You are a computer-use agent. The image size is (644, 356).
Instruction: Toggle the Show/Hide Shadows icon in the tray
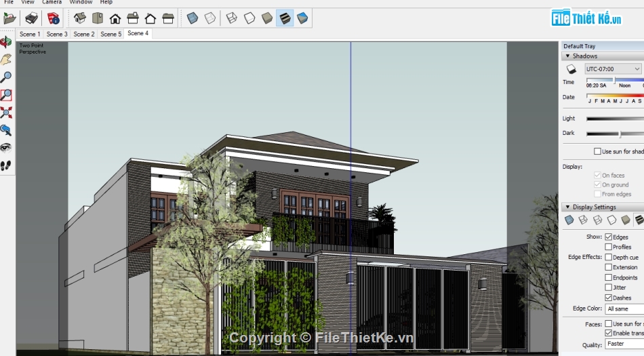[x=571, y=69]
